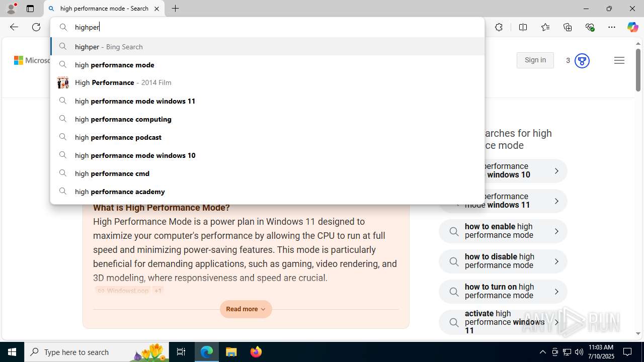
Task: Open related search 'how to turn on high performance mode'
Action: coord(503,292)
